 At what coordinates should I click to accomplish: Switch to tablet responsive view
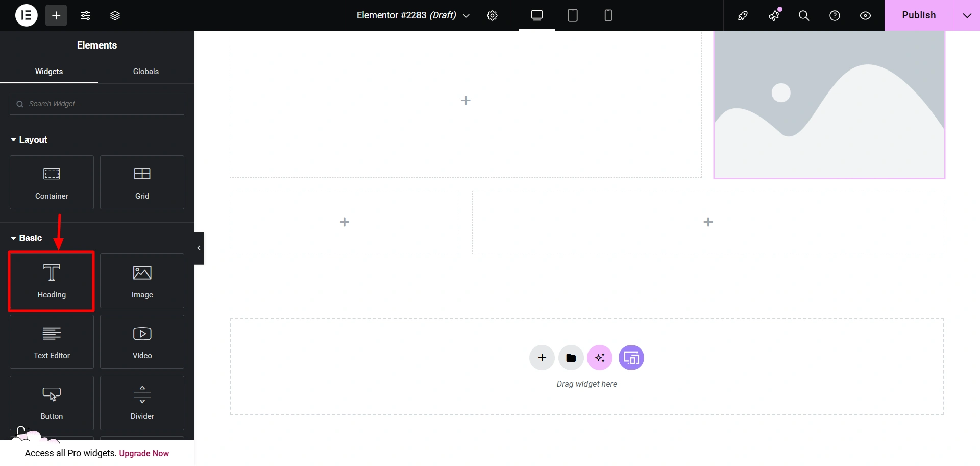[573, 15]
